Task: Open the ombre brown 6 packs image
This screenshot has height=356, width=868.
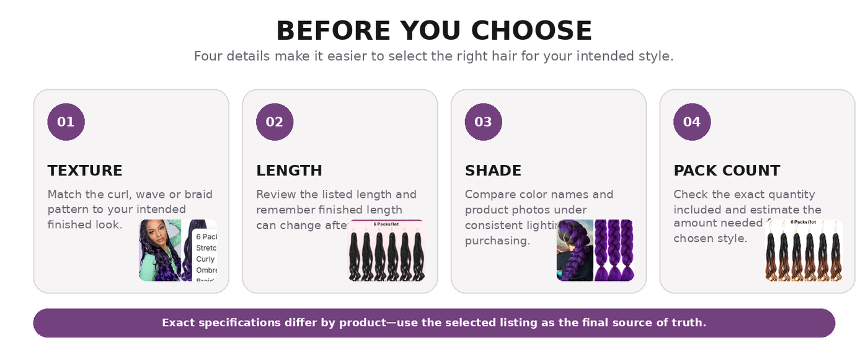Action: click(804, 251)
